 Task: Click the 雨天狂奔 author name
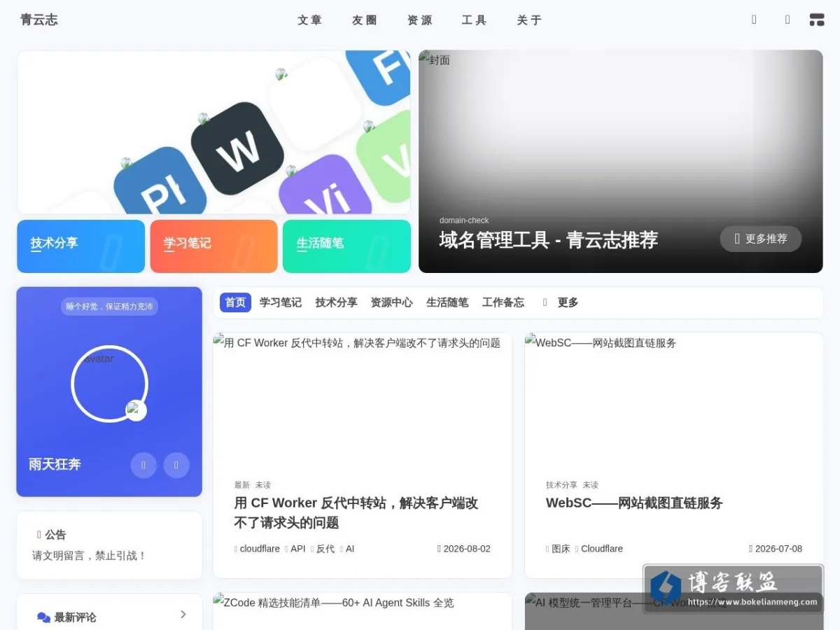pos(55,464)
